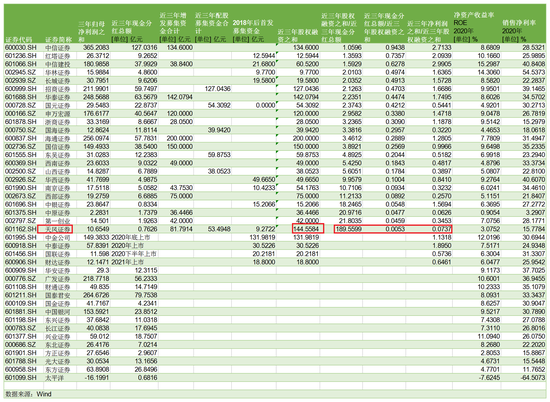Click the value 180.9858
The width and height of the screenshot is (550, 402).
[96, 64]
